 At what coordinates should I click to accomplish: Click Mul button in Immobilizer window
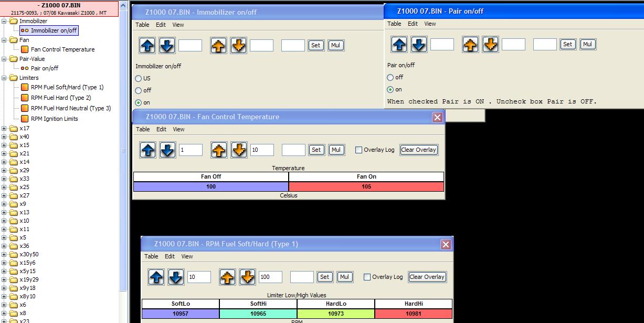coord(335,46)
